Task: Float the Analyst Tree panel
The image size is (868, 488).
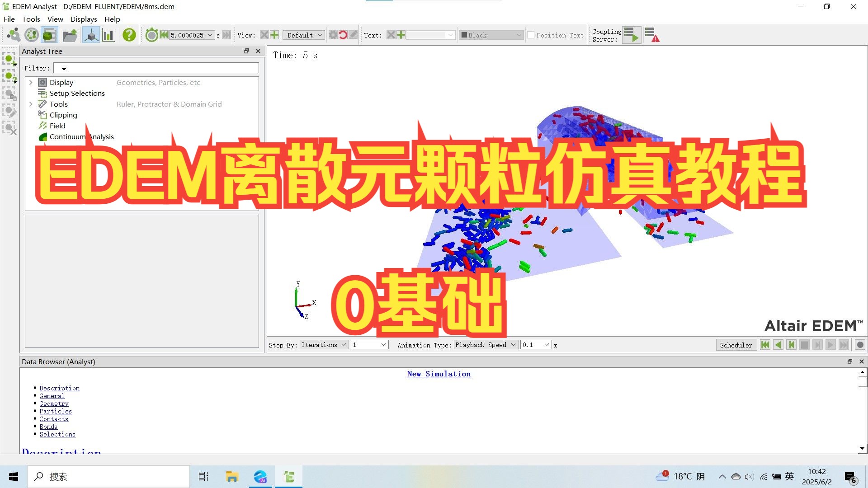Action: tap(246, 51)
